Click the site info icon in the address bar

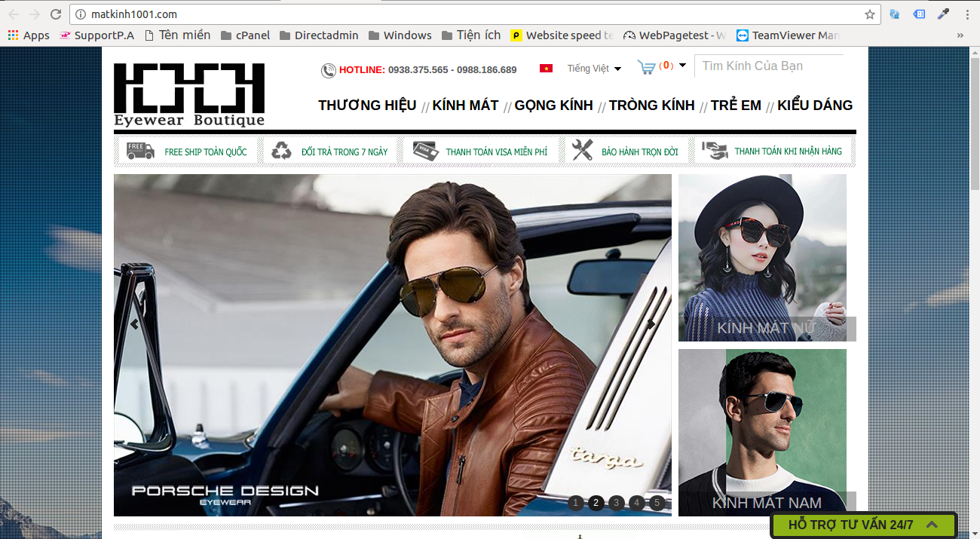(x=81, y=14)
